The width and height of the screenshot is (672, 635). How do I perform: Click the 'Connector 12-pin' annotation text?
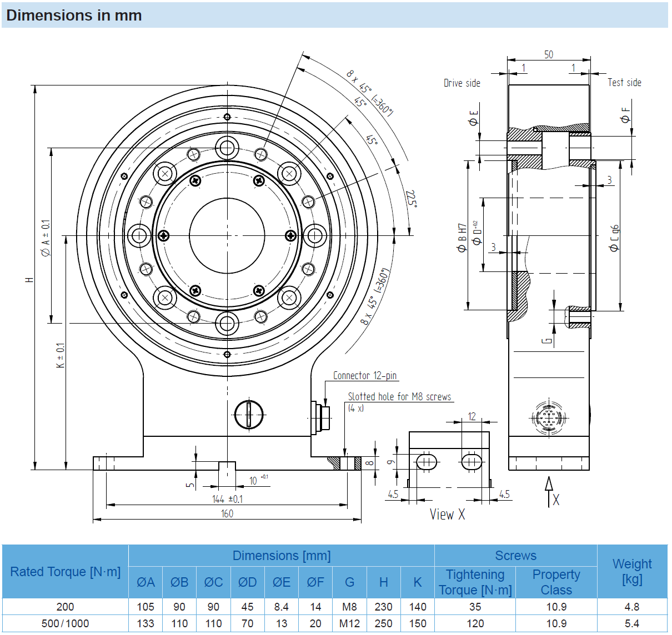(x=365, y=376)
